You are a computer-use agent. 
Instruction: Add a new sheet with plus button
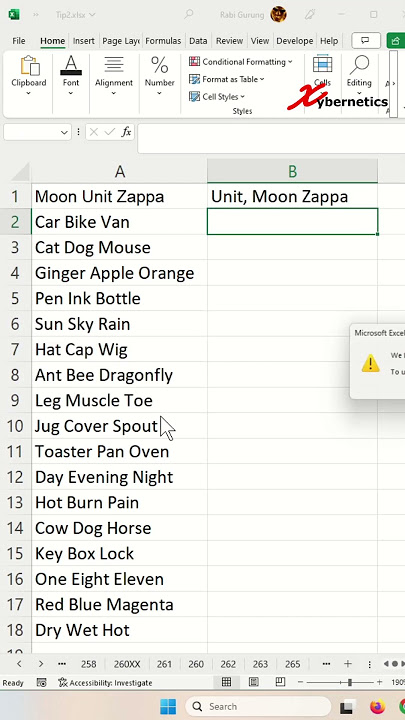pos(348,664)
